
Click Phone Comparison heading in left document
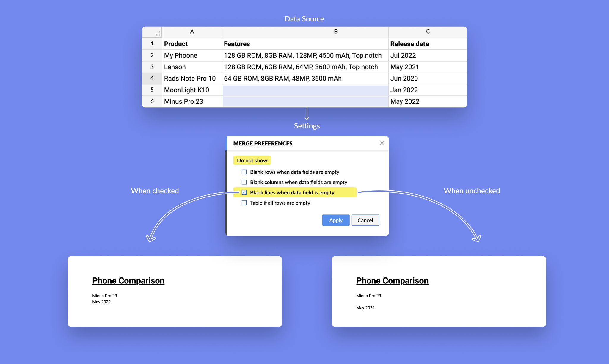point(128,280)
